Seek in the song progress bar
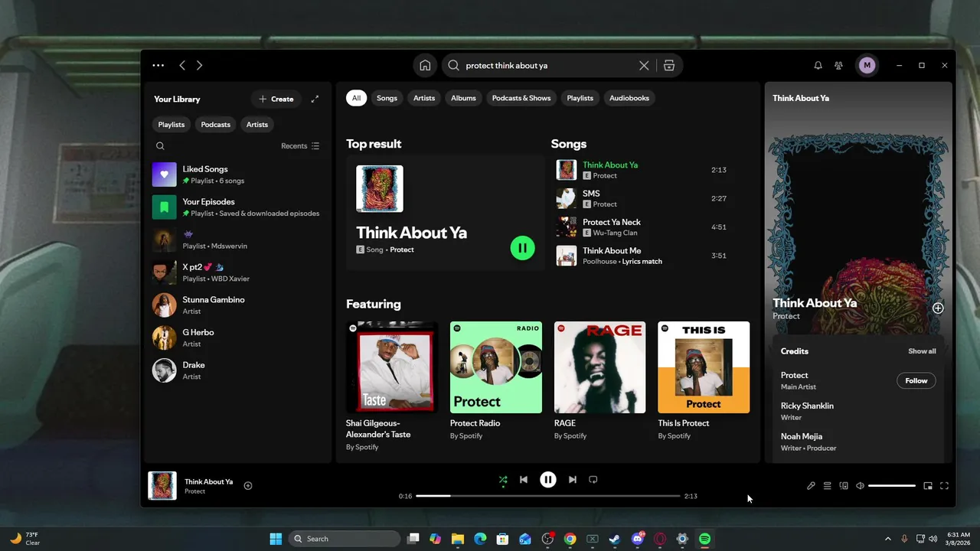 tap(548, 496)
